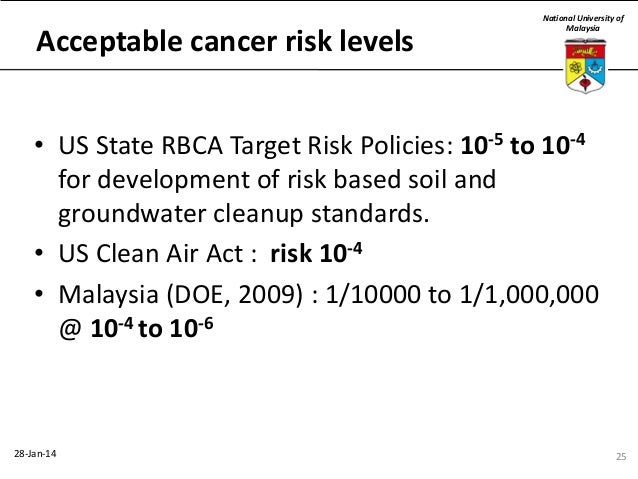638x479 pixels.
Task: Click the 'US State RBCA Target Risk Policies' text
Action: [x=253, y=145]
